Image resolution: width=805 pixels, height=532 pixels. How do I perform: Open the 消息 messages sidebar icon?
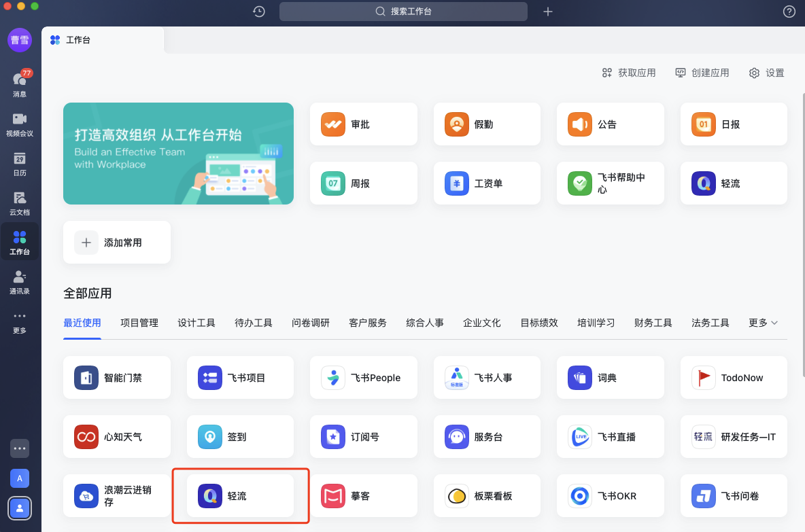pos(20,84)
